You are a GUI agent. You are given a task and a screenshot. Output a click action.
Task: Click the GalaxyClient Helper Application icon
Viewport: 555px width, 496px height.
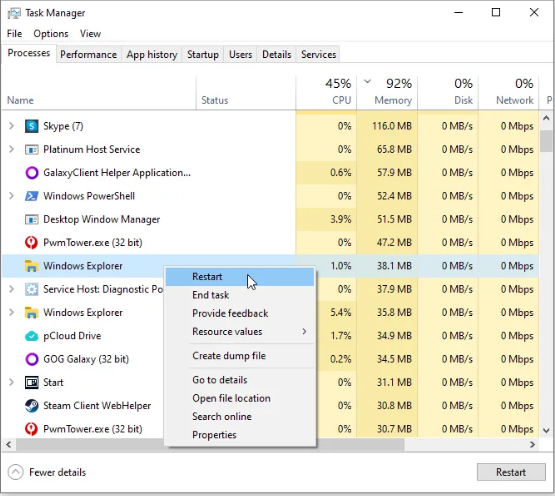click(x=32, y=173)
